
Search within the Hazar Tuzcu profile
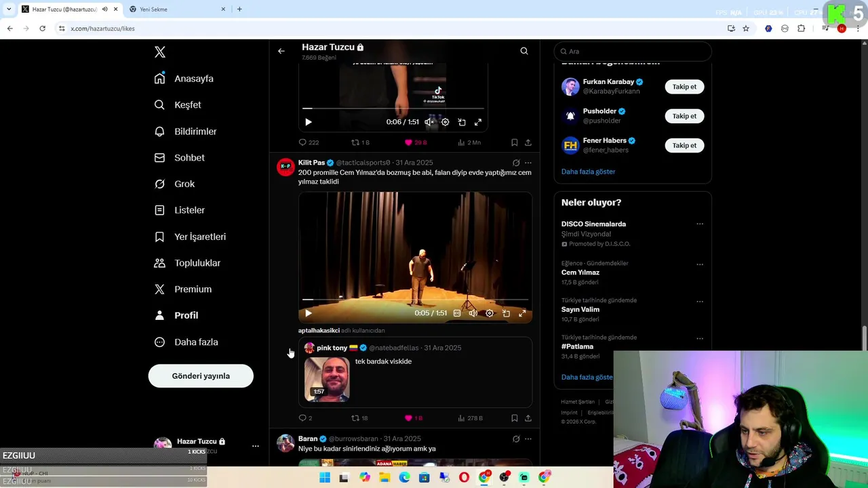point(524,51)
